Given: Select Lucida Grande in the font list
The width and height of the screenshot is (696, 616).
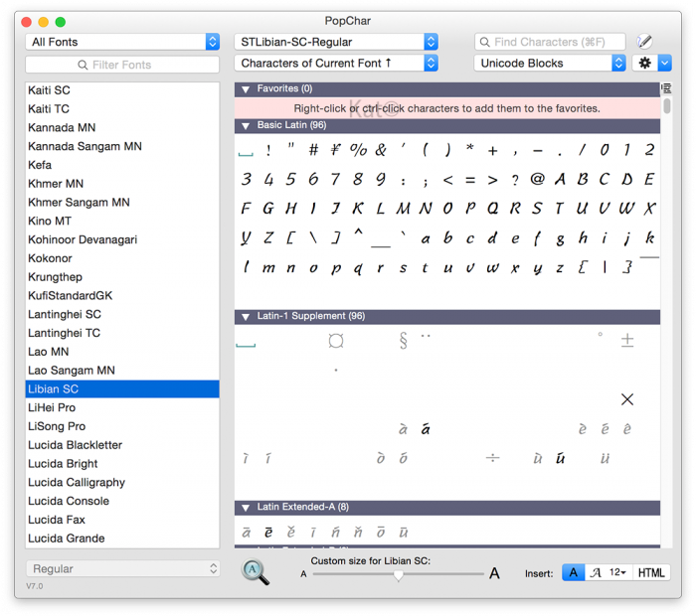Looking at the screenshot, I should click(67, 539).
